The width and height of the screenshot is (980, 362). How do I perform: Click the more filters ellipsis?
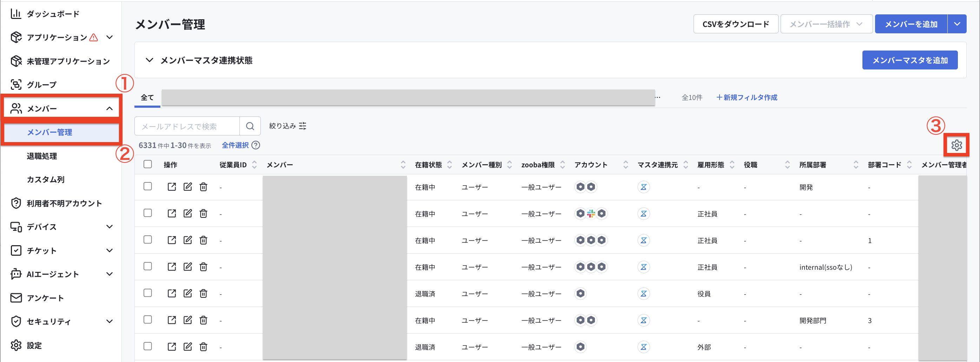657,98
